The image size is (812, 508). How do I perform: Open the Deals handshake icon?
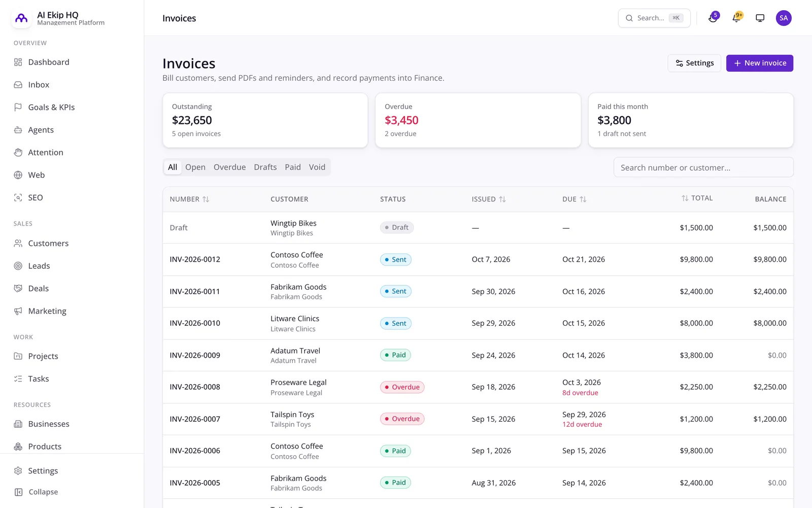pyautogui.click(x=18, y=289)
